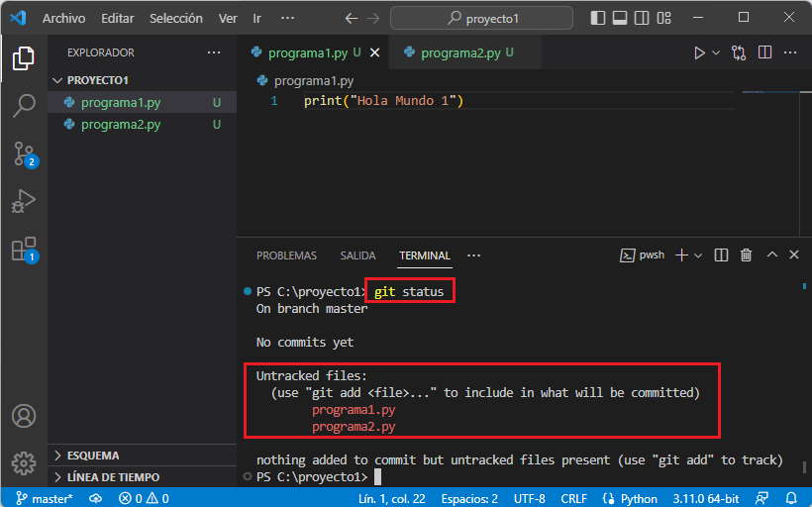Toggle the primary side bar layout icon
Image resolution: width=812 pixels, height=507 pixels.
click(597, 18)
